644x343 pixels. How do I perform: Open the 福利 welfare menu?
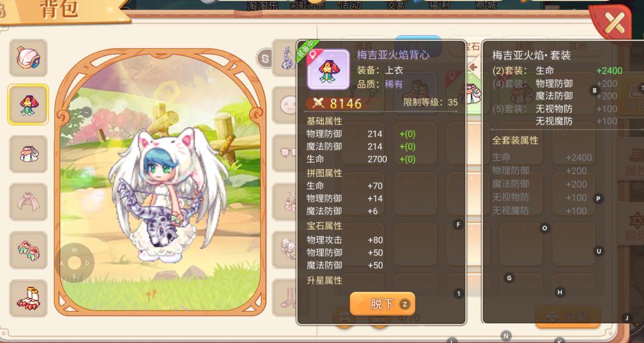point(441,5)
